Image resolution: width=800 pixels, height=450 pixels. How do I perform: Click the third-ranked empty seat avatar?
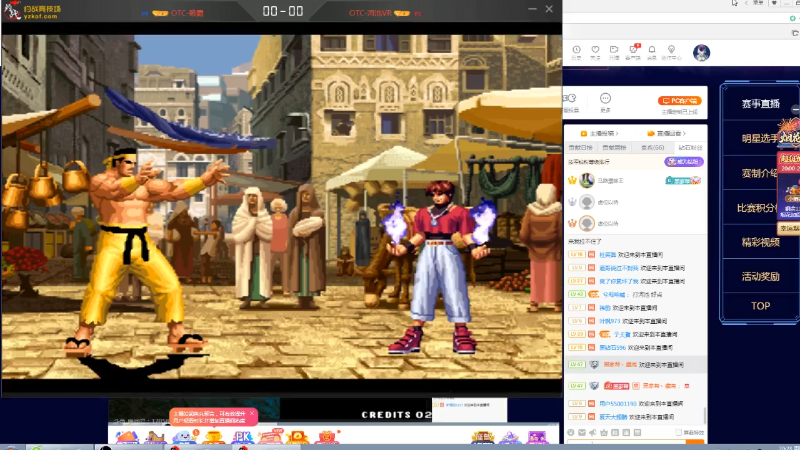pos(587,223)
